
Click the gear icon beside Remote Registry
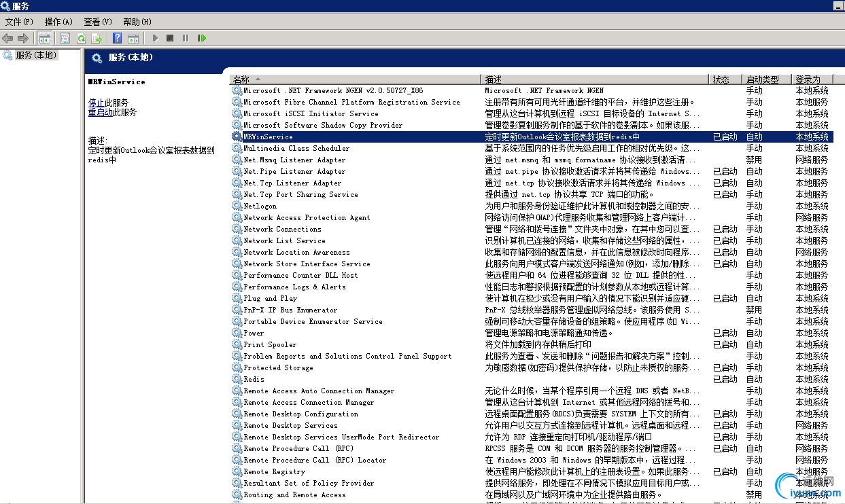[x=237, y=471]
